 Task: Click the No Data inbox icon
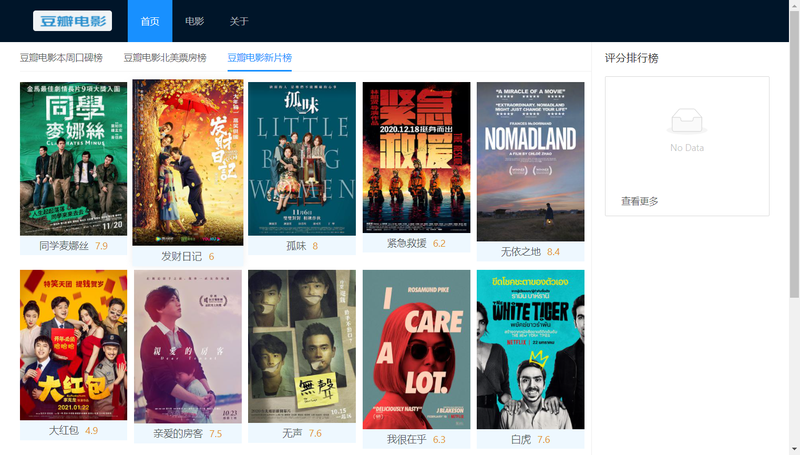(687, 121)
